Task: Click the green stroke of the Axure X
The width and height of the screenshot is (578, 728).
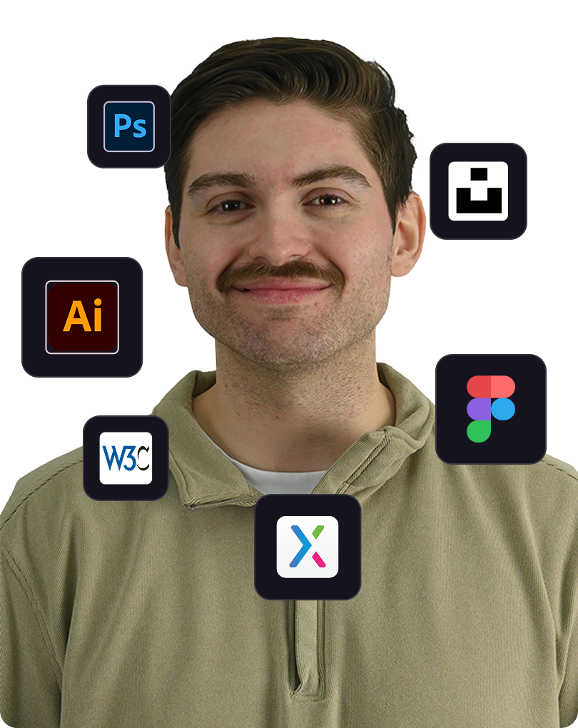Action: [318, 533]
